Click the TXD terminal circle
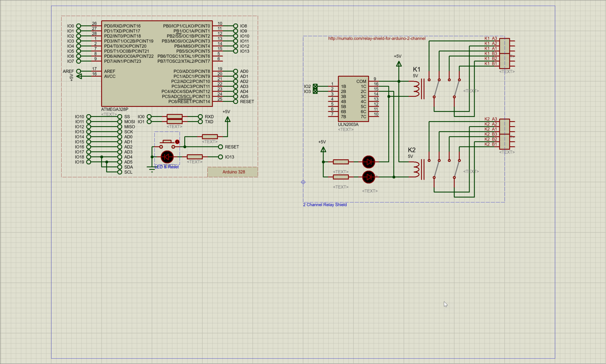Screen dimensions: 606x364 200,122
